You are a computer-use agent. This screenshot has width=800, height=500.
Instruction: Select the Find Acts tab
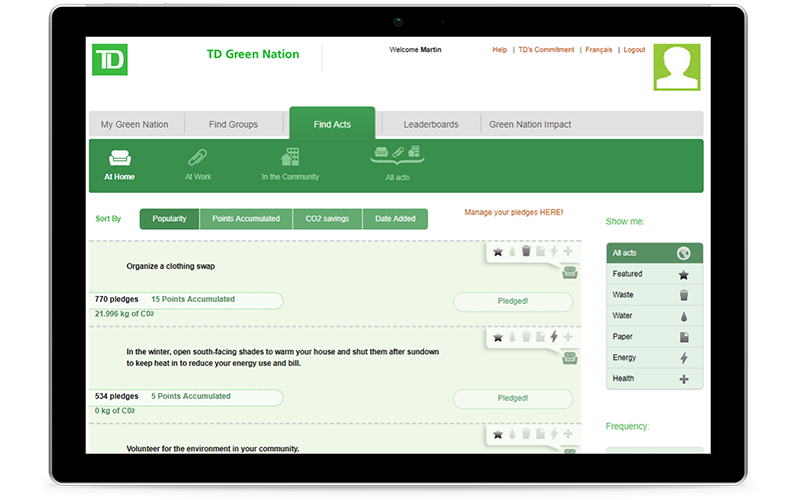coord(332,123)
